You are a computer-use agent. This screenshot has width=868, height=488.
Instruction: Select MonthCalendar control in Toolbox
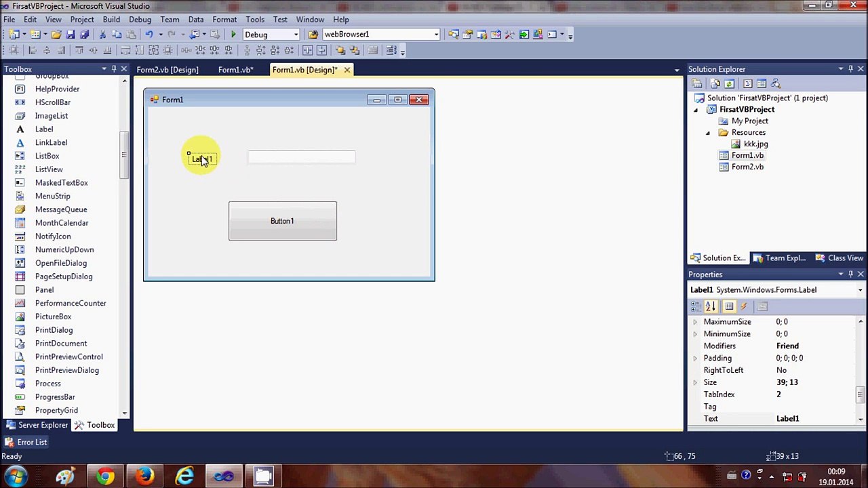click(62, 222)
